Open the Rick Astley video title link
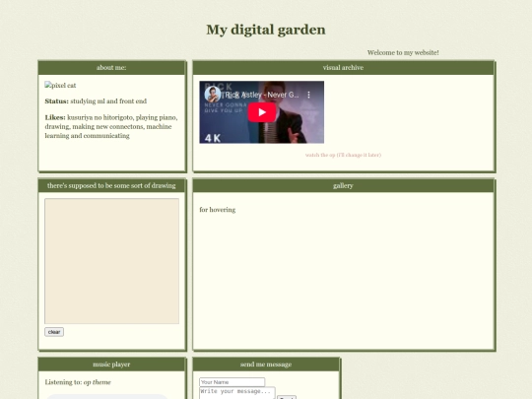The height and width of the screenshot is (399, 532). coord(262,95)
